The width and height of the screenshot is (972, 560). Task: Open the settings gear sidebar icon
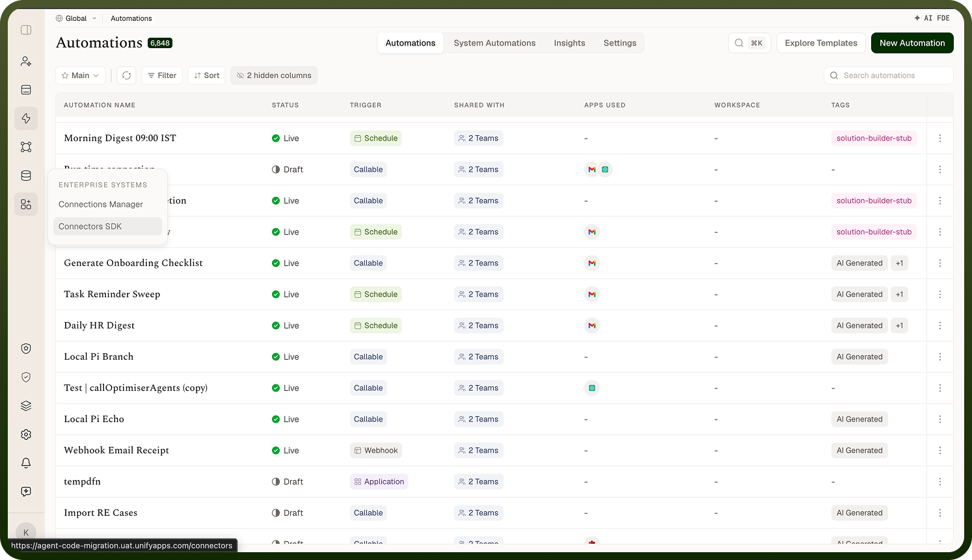pyautogui.click(x=26, y=434)
